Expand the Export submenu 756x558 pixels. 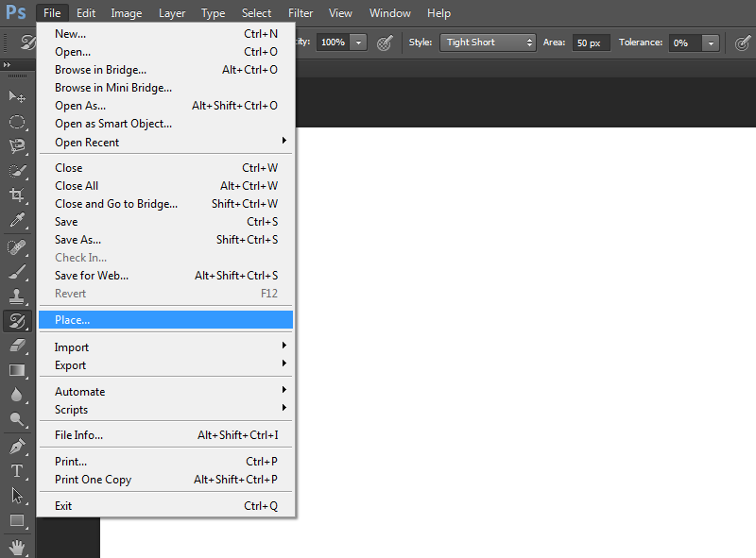(166, 364)
